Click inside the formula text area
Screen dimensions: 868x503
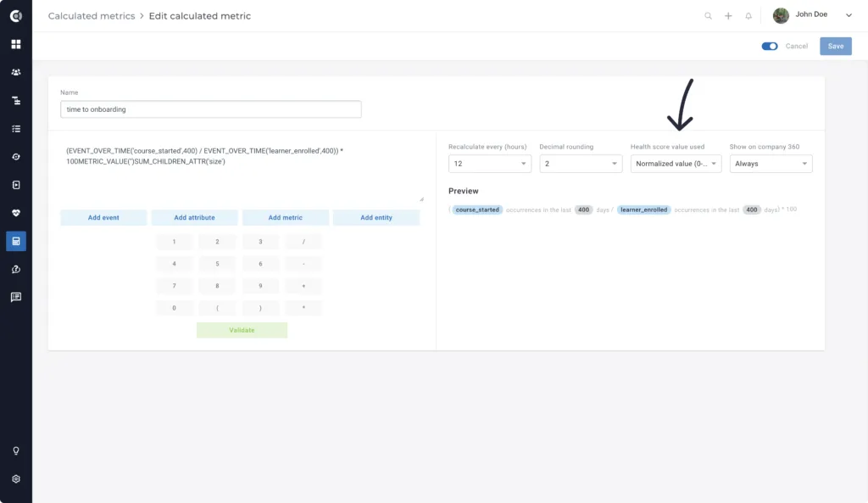coord(242,172)
